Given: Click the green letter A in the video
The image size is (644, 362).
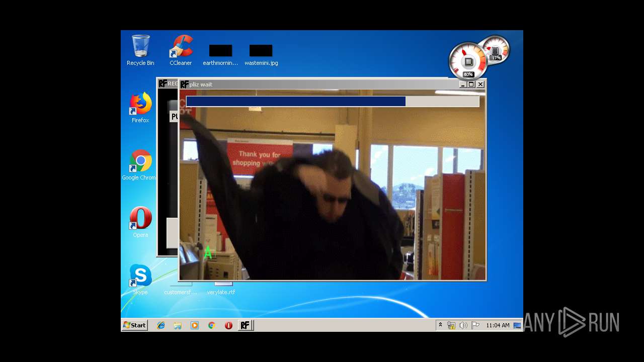Looking at the screenshot, I should click(208, 252).
